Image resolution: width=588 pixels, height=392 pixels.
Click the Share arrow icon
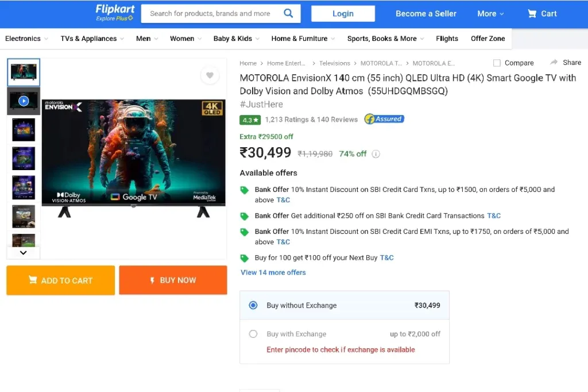click(554, 62)
